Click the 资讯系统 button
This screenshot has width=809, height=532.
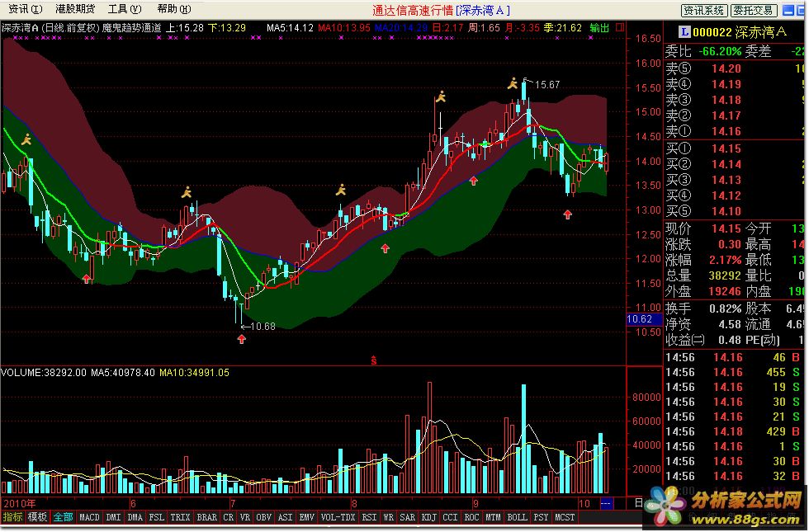click(704, 10)
